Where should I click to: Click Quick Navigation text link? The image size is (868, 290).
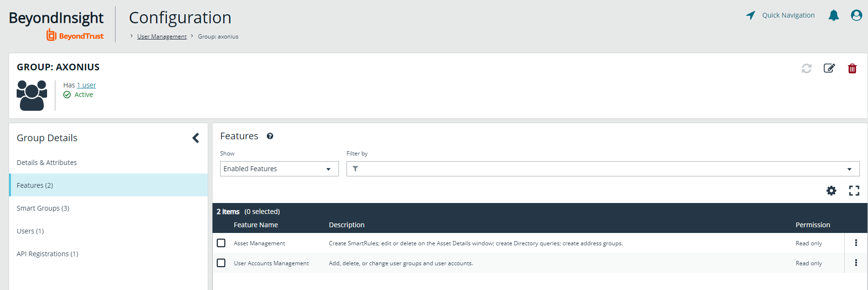pyautogui.click(x=788, y=15)
